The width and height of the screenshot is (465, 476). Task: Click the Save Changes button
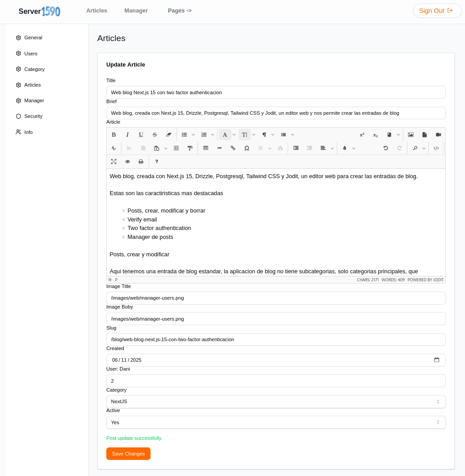tap(128, 454)
